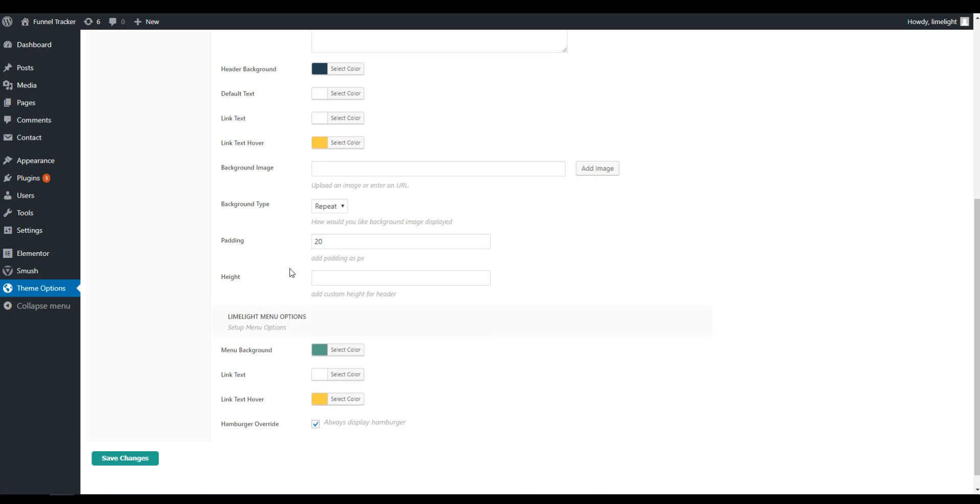980x504 pixels.
Task: Open the Dashboard menu item
Action: (34, 45)
